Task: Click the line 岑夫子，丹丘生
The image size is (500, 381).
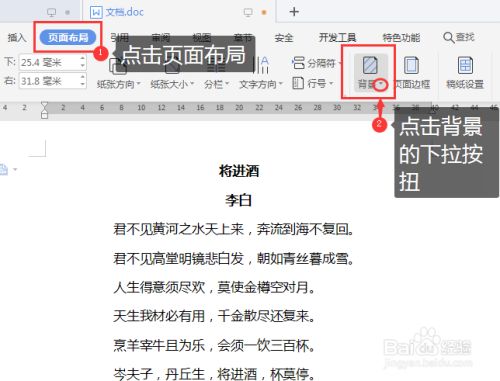Action: 214,374
